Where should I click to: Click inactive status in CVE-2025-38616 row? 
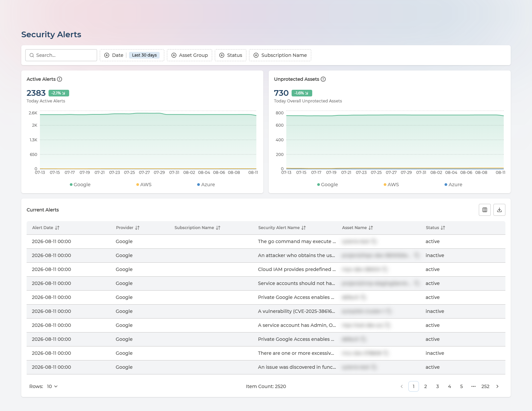click(435, 311)
